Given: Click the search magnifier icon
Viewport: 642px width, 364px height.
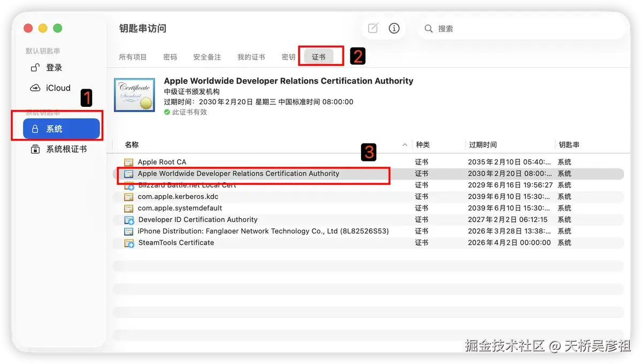Looking at the screenshot, I should (x=429, y=29).
